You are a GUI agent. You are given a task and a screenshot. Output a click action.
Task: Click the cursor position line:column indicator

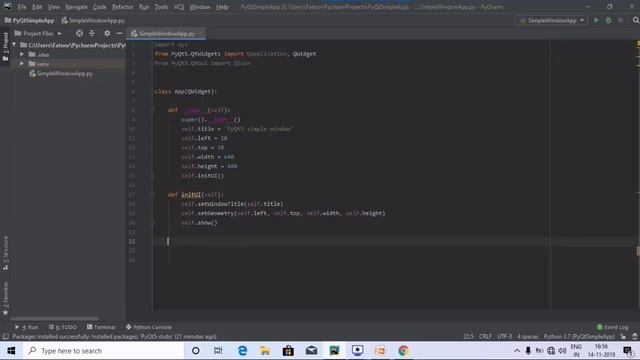(468, 336)
